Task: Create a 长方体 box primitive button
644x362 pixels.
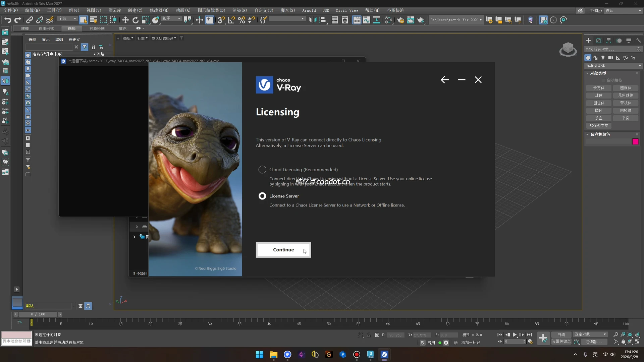Action: coord(599,88)
